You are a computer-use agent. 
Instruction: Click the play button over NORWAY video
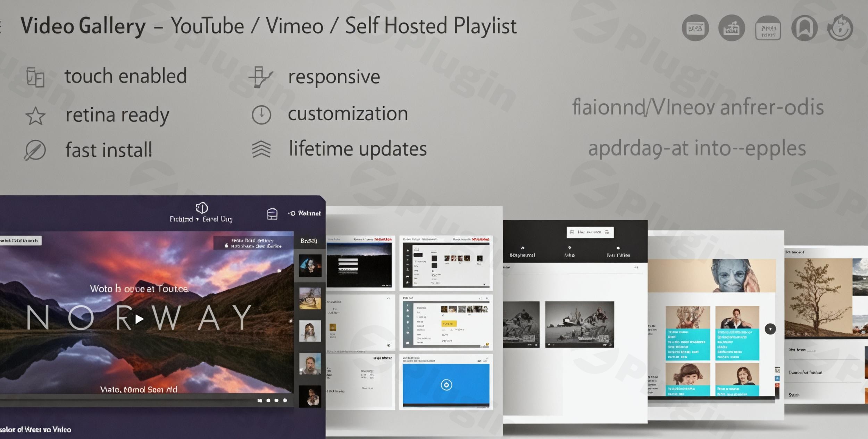[x=139, y=319]
